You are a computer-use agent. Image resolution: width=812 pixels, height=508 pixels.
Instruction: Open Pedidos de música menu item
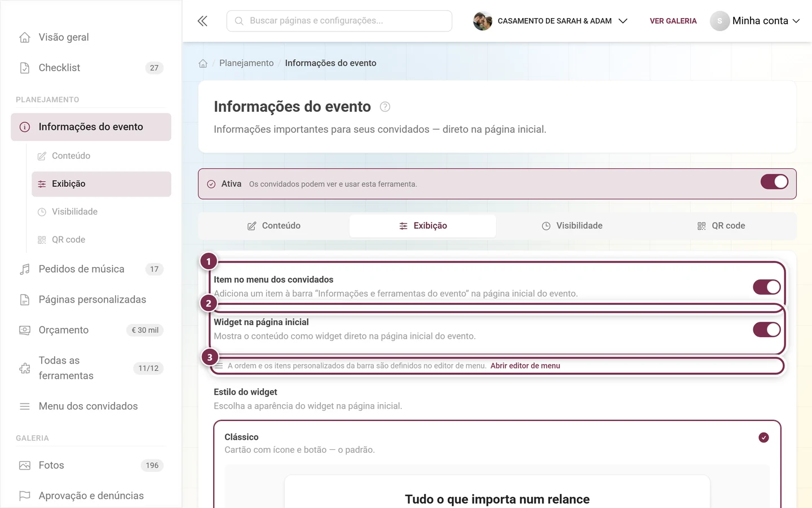(91, 269)
